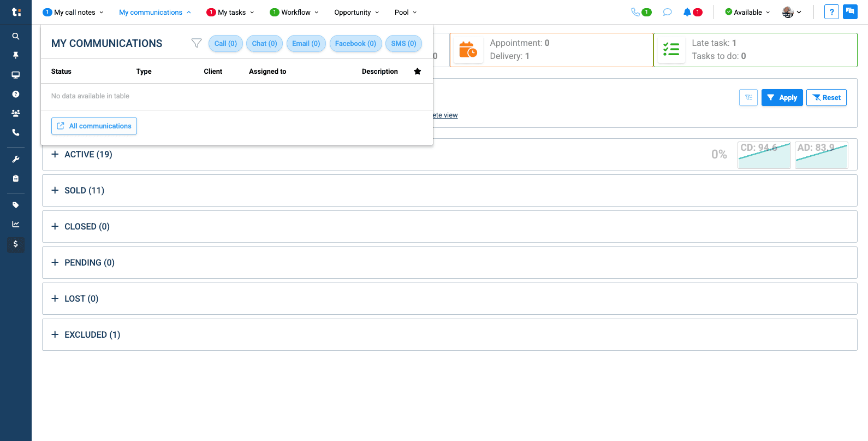Toggle the Facebook (0) filter pill

point(355,44)
